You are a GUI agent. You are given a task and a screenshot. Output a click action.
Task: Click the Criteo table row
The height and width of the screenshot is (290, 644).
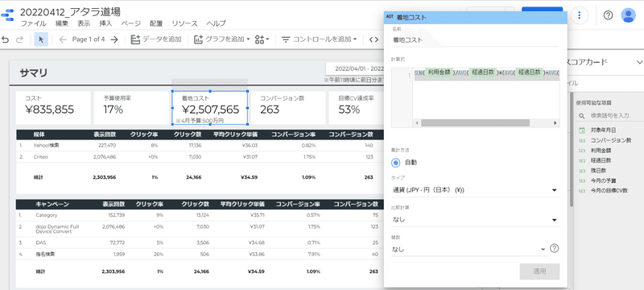(200, 157)
